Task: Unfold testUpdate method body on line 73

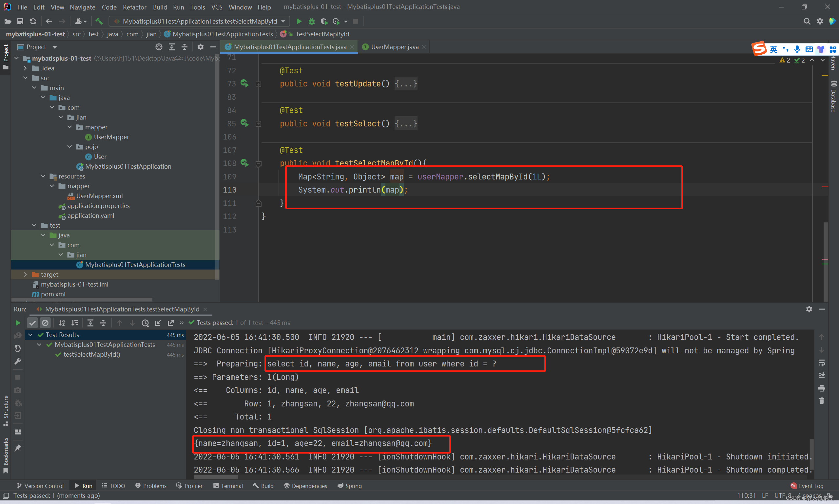Action: coord(258,84)
